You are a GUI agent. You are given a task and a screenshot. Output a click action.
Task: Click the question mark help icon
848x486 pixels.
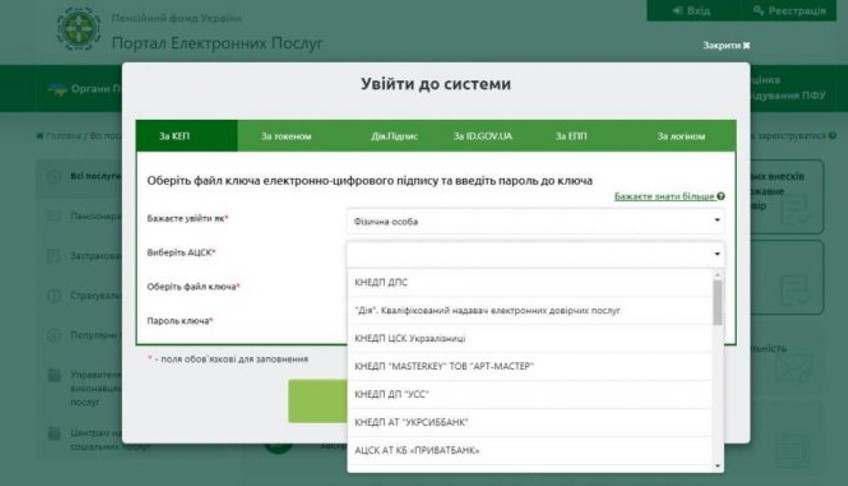point(721,197)
